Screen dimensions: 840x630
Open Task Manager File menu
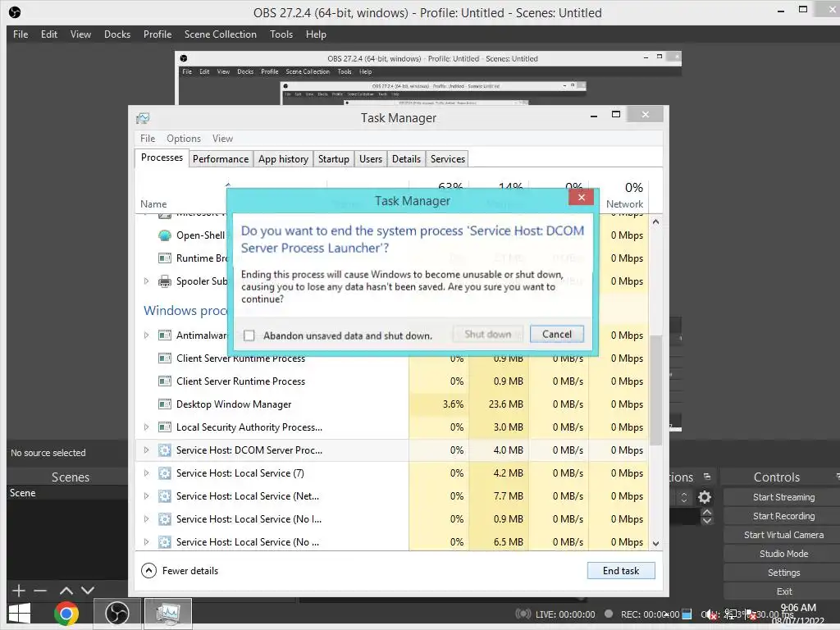[x=148, y=138]
